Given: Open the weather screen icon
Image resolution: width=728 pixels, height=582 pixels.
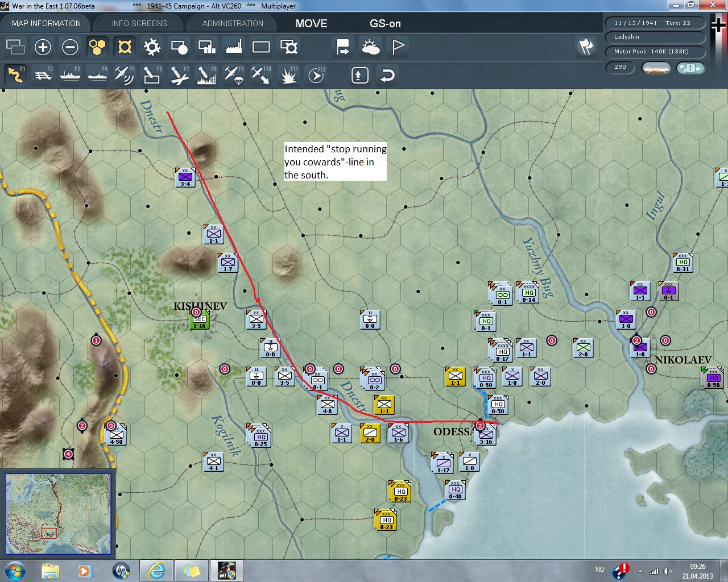Looking at the screenshot, I should (x=371, y=47).
